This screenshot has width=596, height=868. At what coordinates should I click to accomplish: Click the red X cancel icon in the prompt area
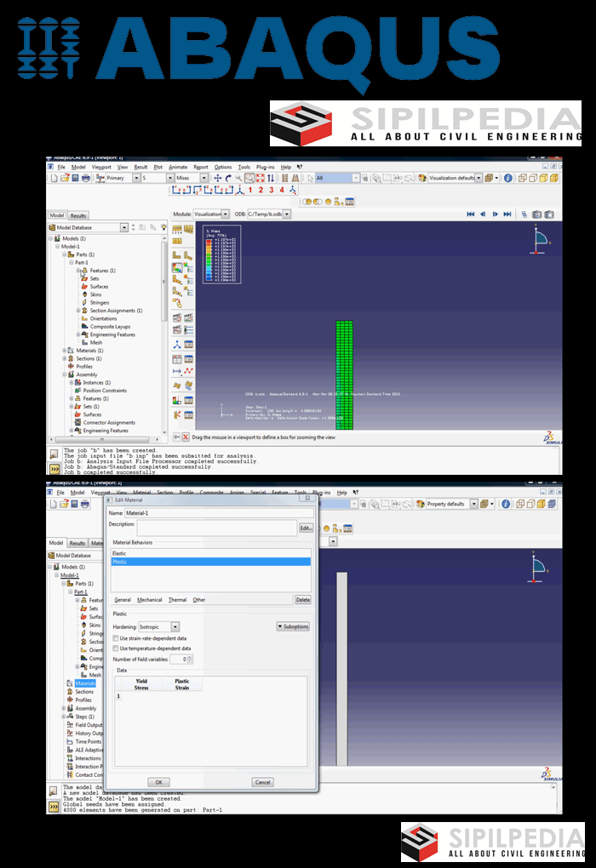[x=186, y=437]
